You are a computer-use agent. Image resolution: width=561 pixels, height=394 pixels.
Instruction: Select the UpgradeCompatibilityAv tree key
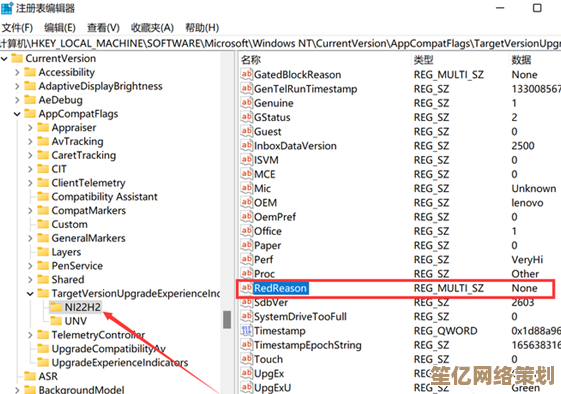tap(109, 349)
